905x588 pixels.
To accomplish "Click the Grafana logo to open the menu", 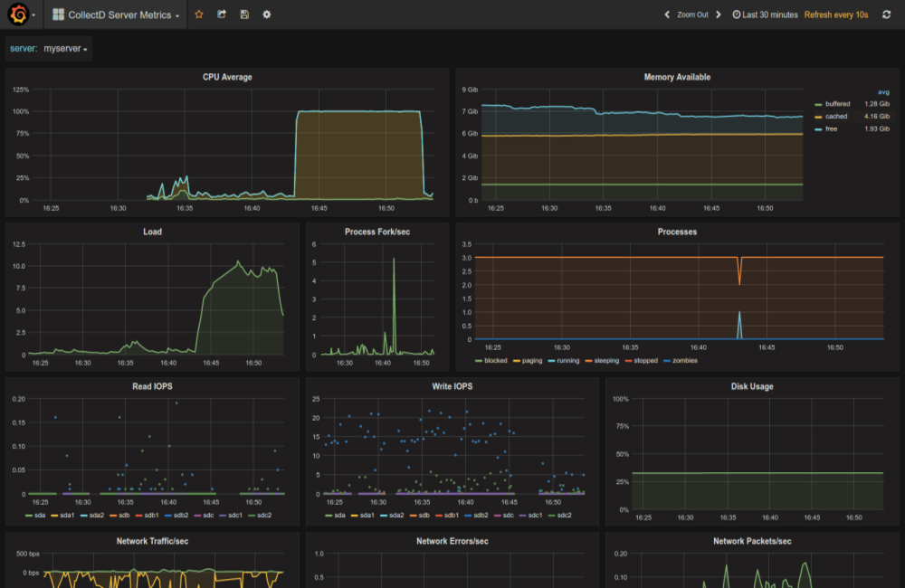I will [x=18, y=14].
